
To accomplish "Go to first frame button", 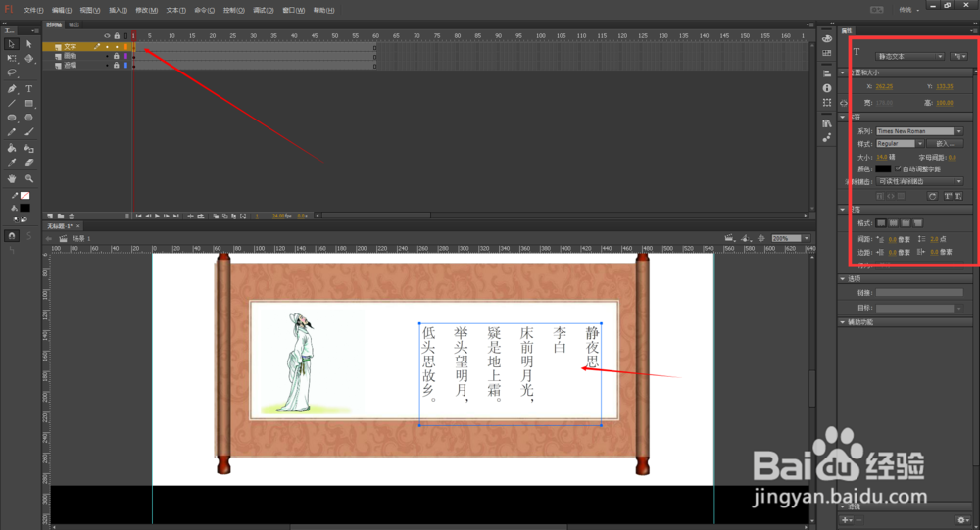I will (139, 216).
